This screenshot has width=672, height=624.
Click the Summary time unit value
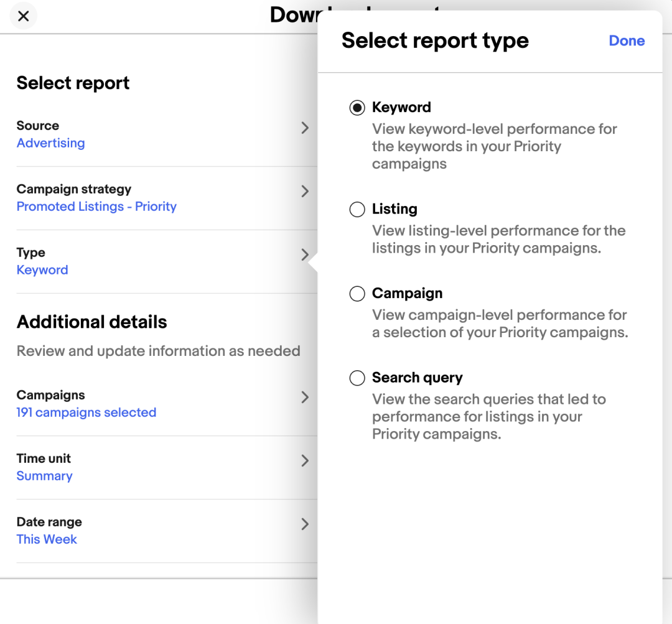[44, 476]
